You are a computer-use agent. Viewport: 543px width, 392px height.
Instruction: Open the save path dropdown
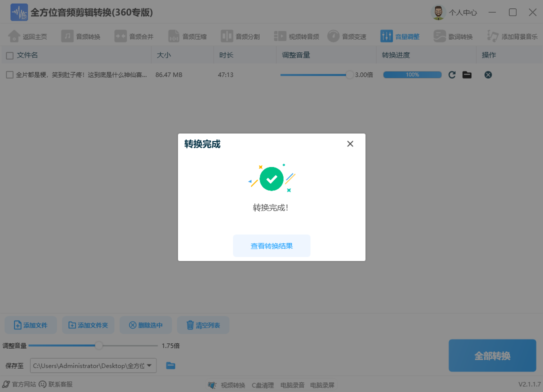click(150, 365)
